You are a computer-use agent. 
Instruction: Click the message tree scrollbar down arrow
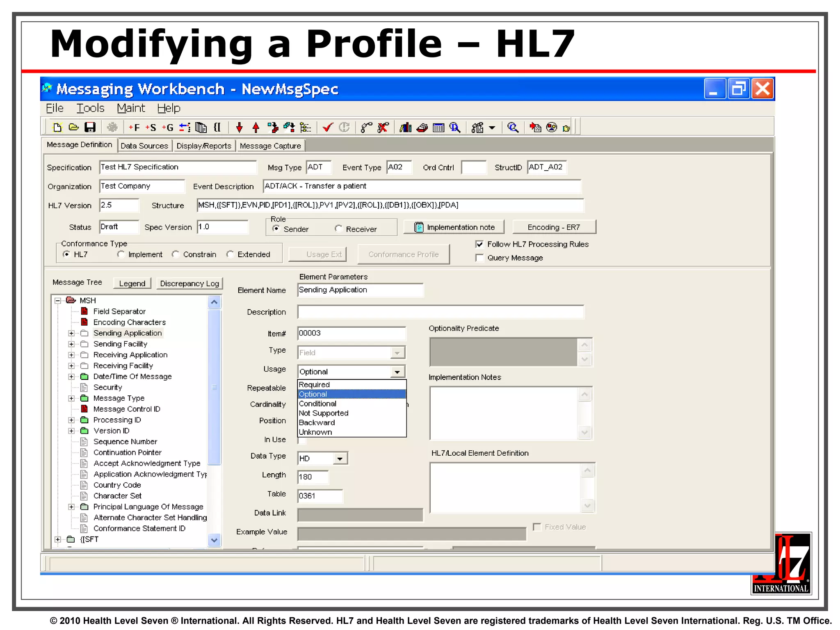point(214,540)
